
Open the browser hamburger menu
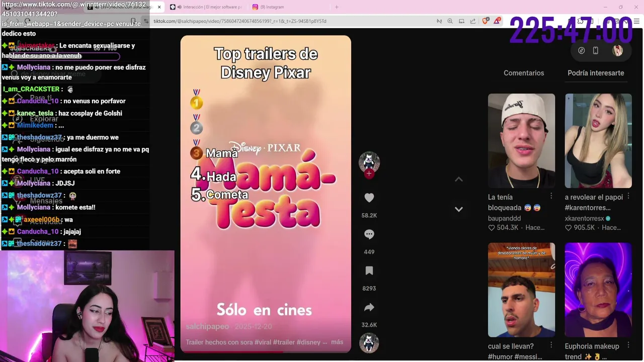[x=636, y=21]
